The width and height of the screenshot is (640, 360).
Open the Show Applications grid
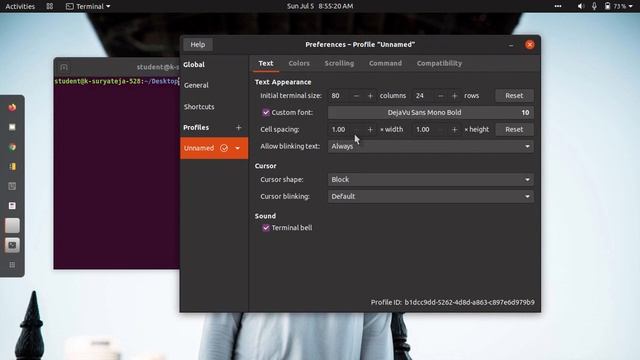click(12, 265)
